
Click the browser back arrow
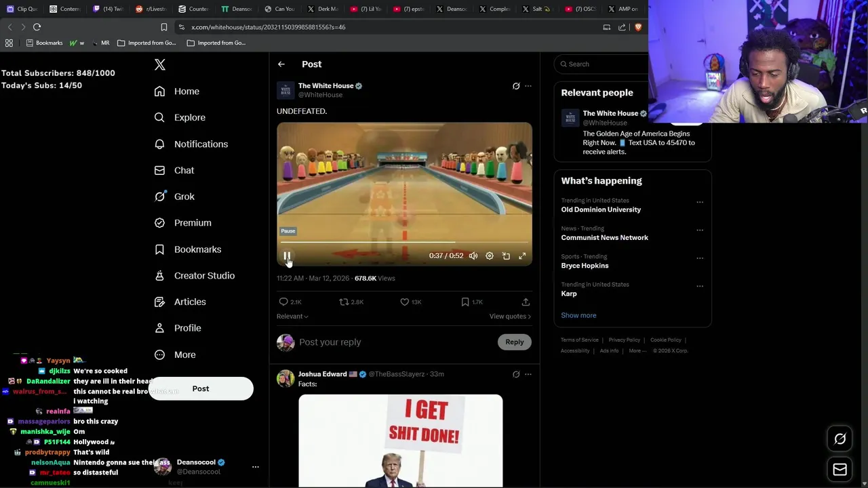coord(9,27)
